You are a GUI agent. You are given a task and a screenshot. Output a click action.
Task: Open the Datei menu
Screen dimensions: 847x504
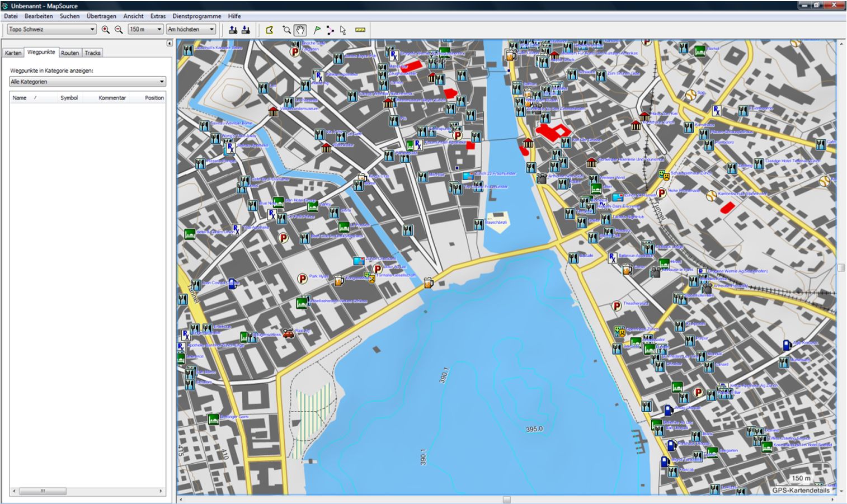pyautogui.click(x=11, y=16)
